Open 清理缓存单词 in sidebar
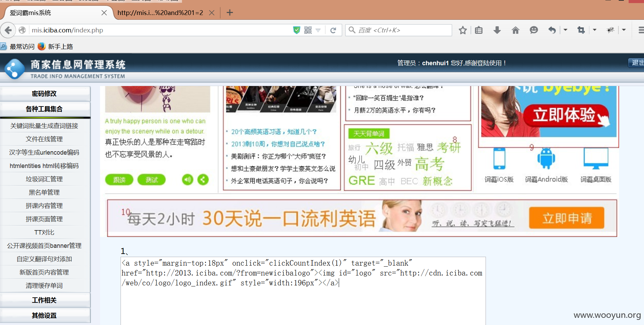The width and height of the screenshot is (644, 325). pos(44,286)
